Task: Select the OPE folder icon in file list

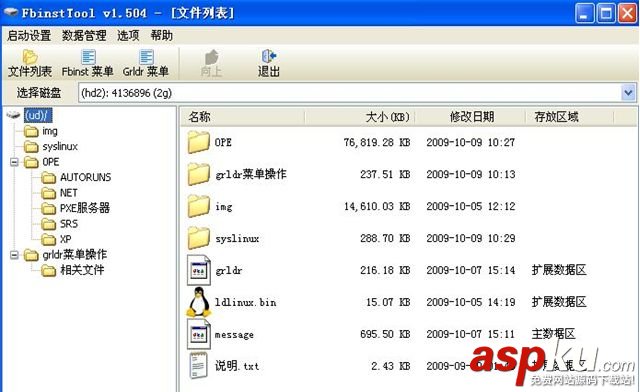Action: 199,142
